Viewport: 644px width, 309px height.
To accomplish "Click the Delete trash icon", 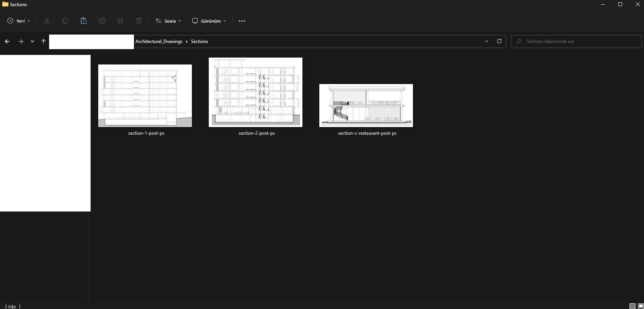I will tap(139, 21).
